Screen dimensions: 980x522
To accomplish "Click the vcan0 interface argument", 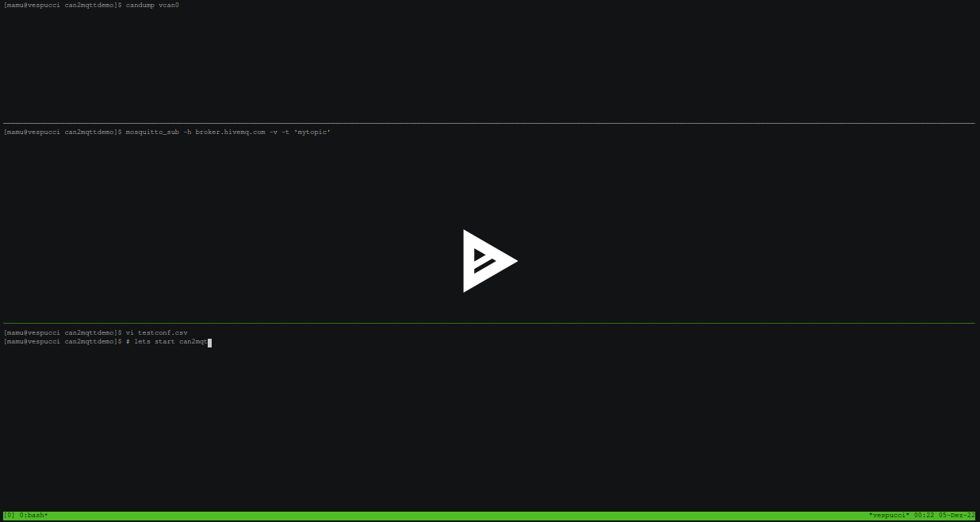I will 169,6.
